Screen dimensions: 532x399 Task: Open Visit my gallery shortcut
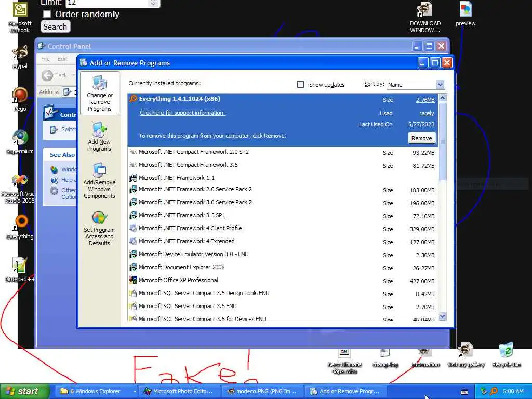point(466,355)
